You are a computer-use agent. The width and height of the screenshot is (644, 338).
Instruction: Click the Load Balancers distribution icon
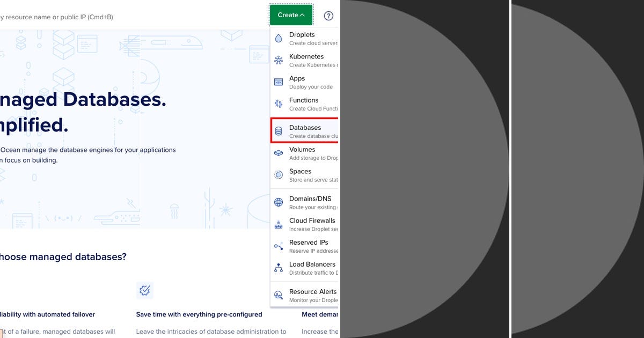(279, 268)
